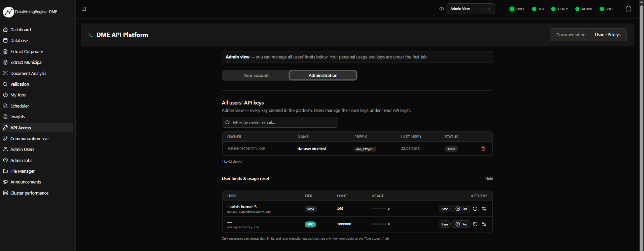Set Harish kumar S to Base tier
This screenshot has height=251, width=644.
tap(445, 209)
